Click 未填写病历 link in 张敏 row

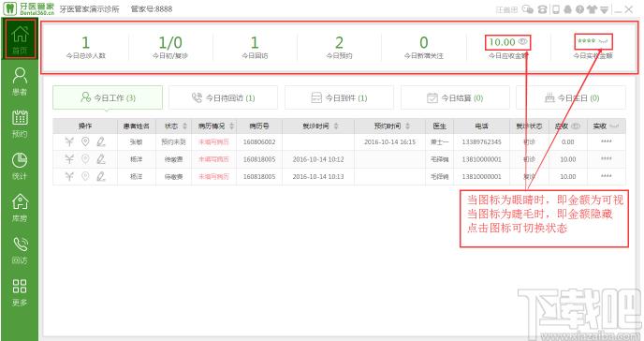[213, 141]
